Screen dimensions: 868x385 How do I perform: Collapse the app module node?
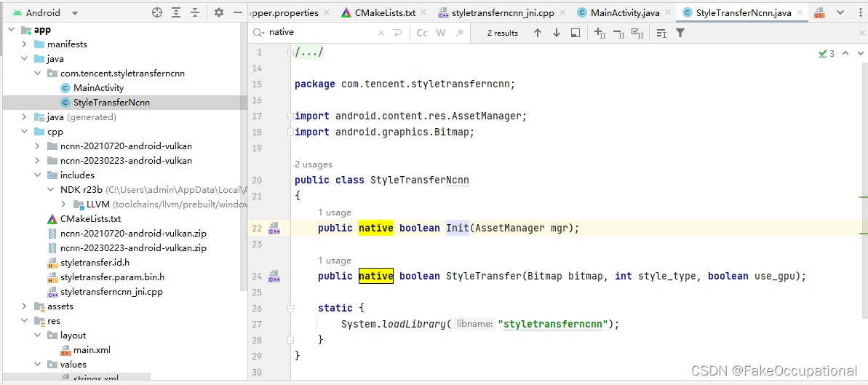(12, 30)
